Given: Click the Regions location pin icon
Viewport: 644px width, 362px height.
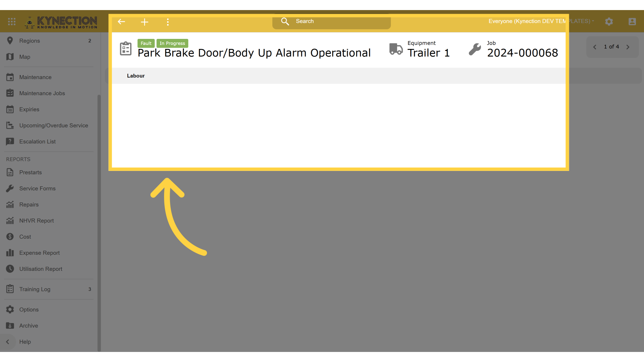Looking at the screenshot, I should pyautogui.click(x=10, y=41).
